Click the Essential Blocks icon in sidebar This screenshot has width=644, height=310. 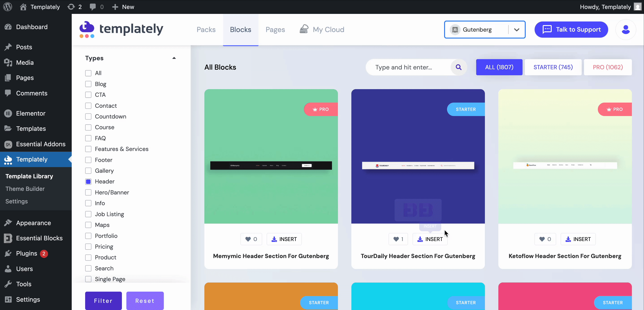[x=8, y=238]
